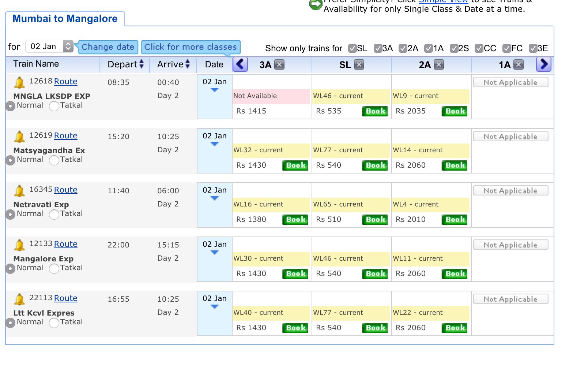Click Not Applicable 1A for Netravati Exp
The image size is (588, 380).
point(511,191)
